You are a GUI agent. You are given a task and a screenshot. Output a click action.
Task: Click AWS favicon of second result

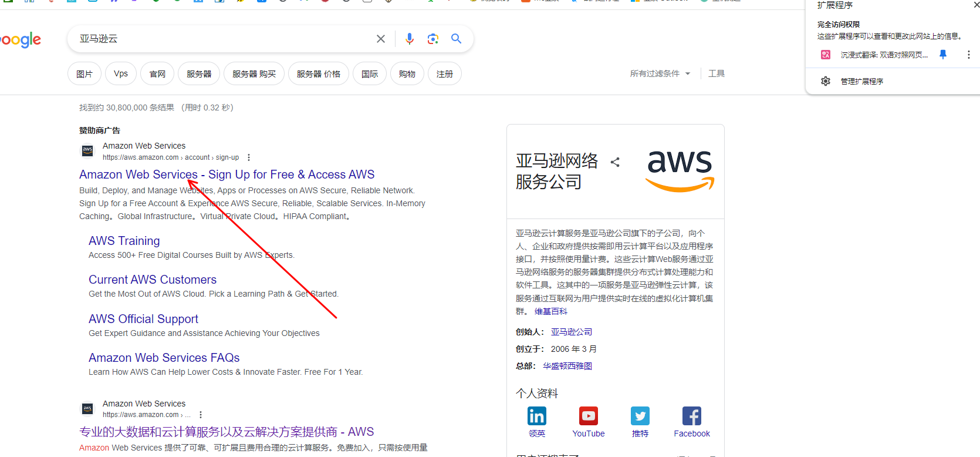click(x=87, y=409)
